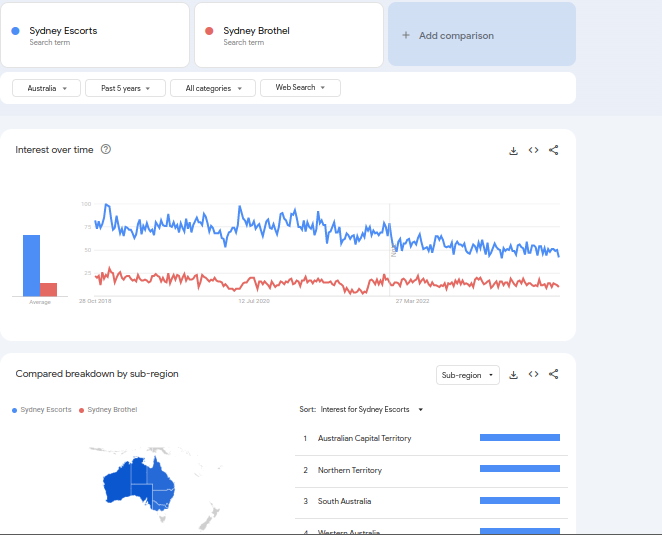Click the plus icon in Add comparison
This screenshot has height=535, width=662.
pos(406,35)
